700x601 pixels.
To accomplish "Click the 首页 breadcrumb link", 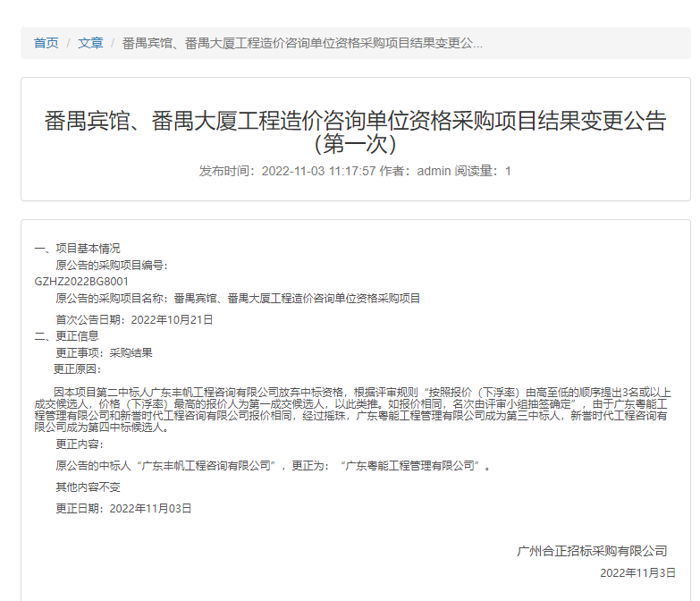I will point(46,43).
